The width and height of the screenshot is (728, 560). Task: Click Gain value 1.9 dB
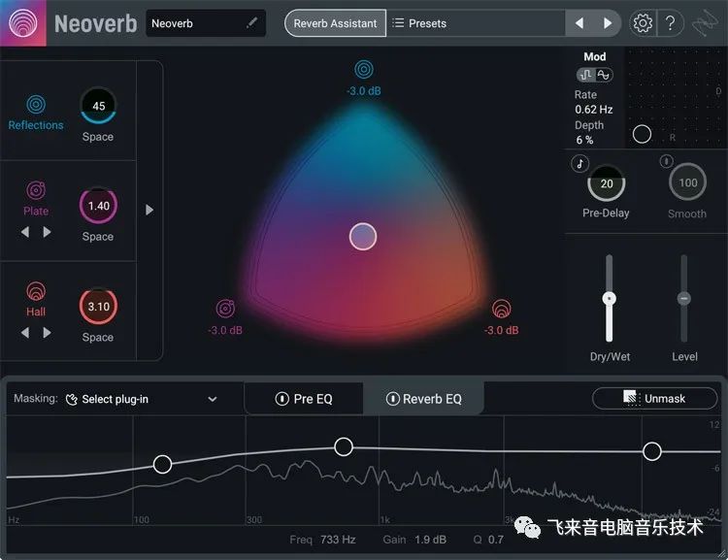(x=430, y=540)
